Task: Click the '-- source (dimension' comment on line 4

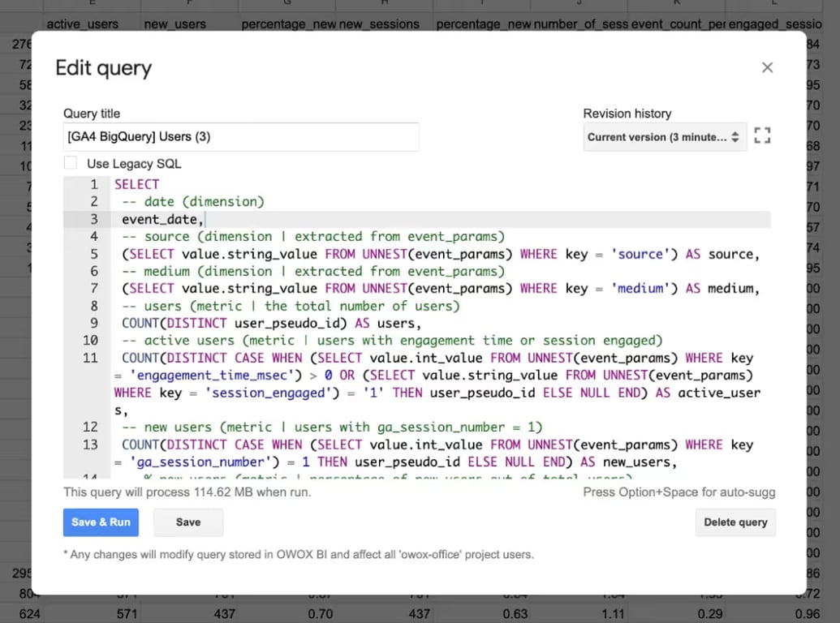Action: point(313,237)
